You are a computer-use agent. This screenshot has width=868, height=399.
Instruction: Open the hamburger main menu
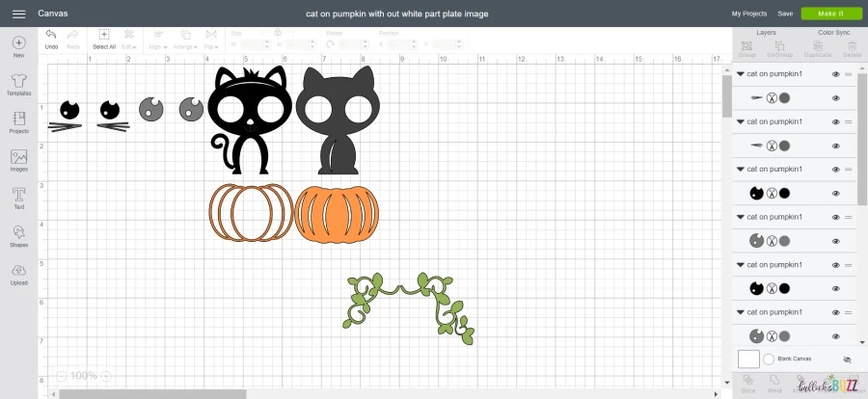pyautogui.click(x=19, y=13)
